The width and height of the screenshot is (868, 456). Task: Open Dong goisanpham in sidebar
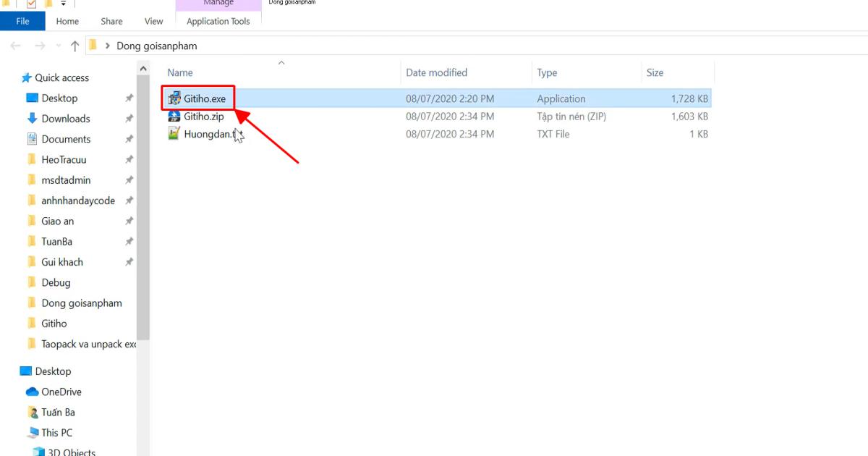(82, 303)
